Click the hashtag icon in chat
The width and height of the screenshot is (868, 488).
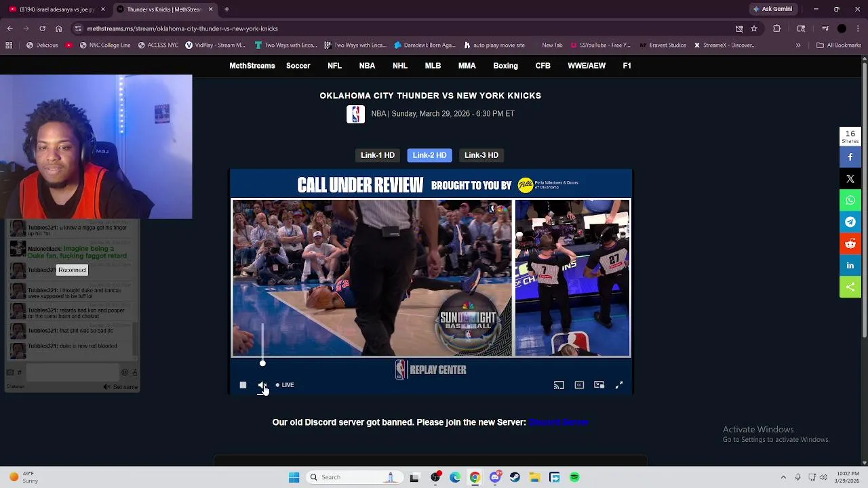pyautogui.click(x=20, y=372)
